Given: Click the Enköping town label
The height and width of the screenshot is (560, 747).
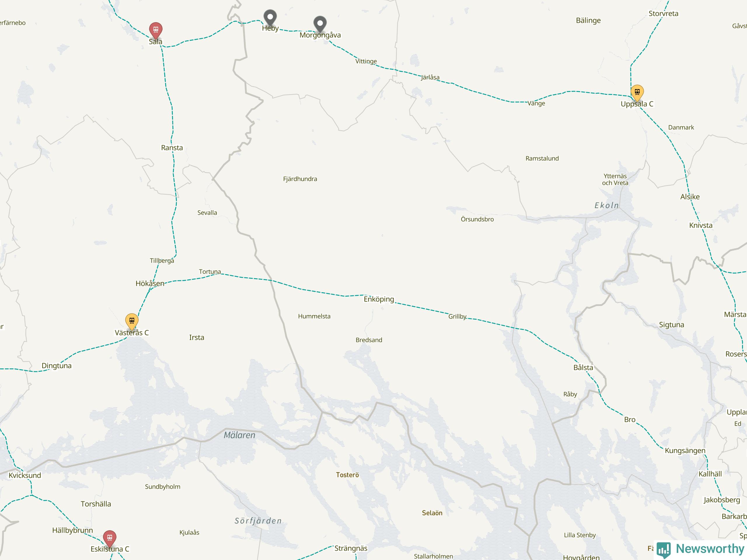Looking at the screenshot, I should click(378, 299).
